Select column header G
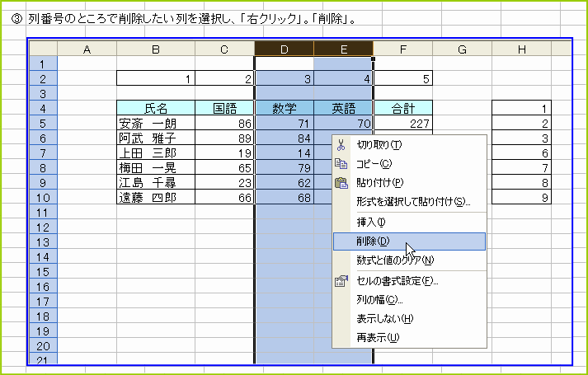The height and width of the screenshot is (375, 588). tap(462, 49)
